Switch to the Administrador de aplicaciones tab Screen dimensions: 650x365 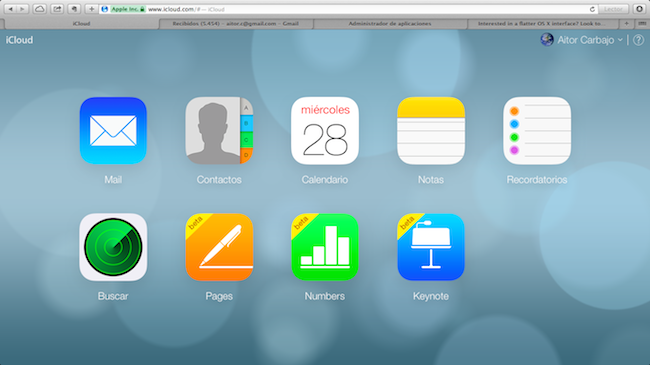[390, 24]
